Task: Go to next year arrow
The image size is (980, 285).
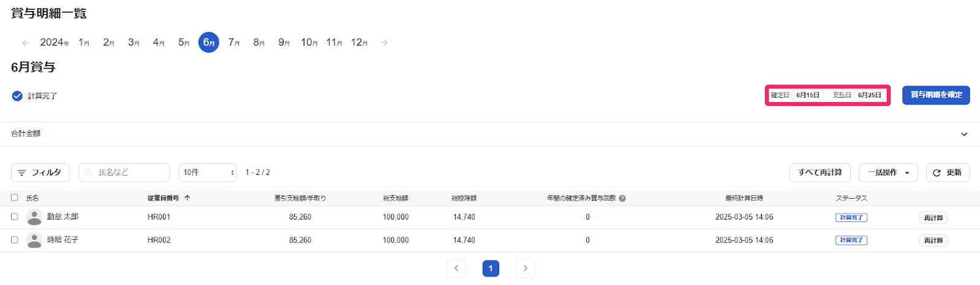Action: pos(384,43)
